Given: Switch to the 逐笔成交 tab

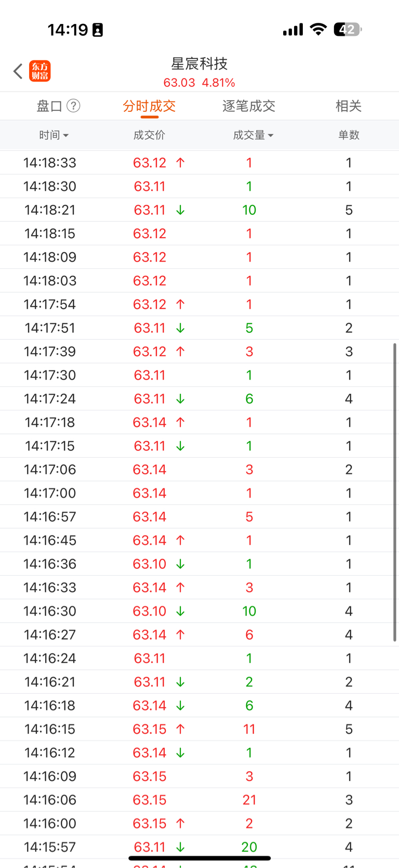Looking at the screenshot, I should [249, 106].
